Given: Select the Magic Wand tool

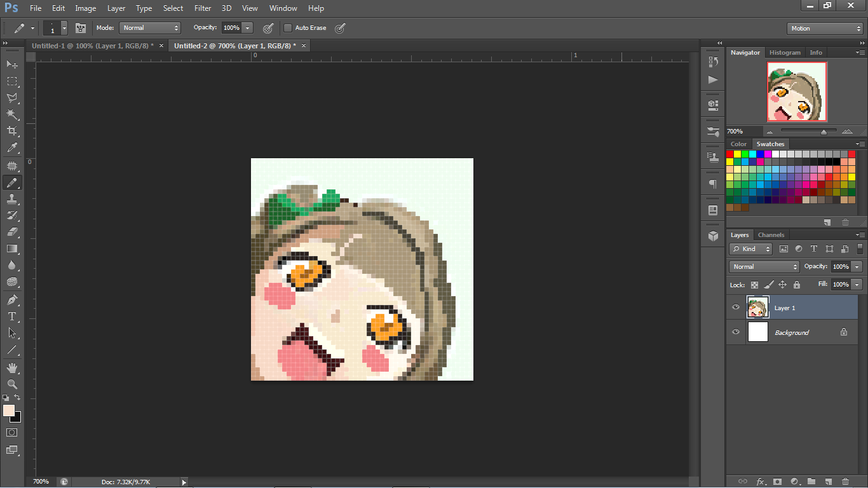Looking at the screenshot, I should pyautogui.click(x=12, y=114).
